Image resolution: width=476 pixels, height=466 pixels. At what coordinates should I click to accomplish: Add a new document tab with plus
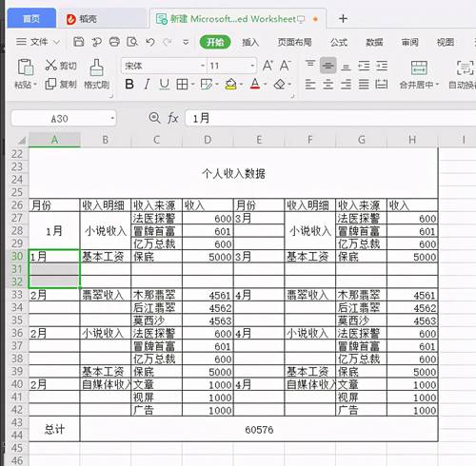pyautogui.click(x=343, y=19)
